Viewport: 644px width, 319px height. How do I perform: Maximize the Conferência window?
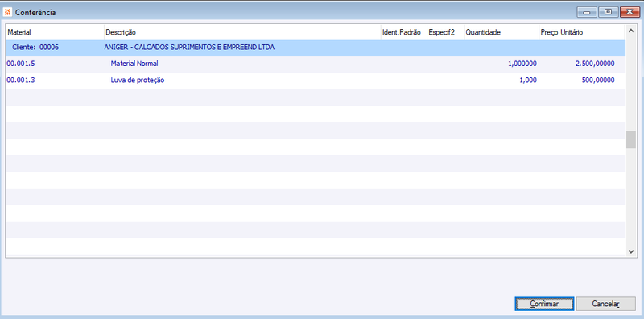[x=609, y=12]
